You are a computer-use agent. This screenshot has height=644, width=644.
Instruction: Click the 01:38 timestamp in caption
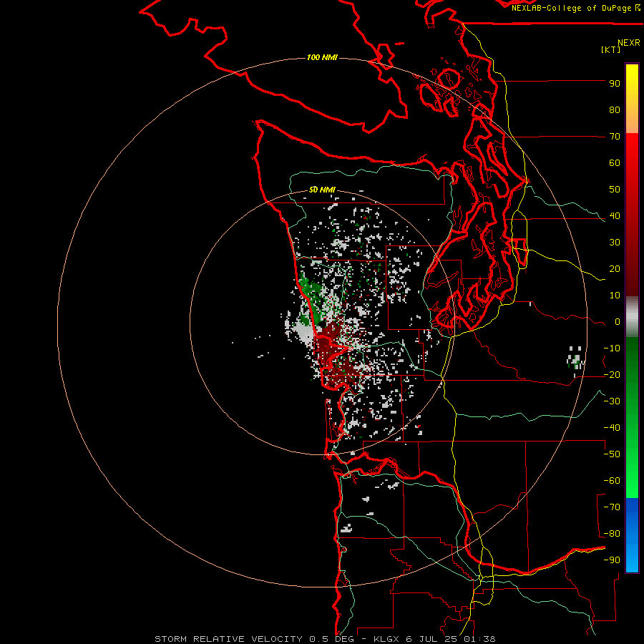pos(479,639)
